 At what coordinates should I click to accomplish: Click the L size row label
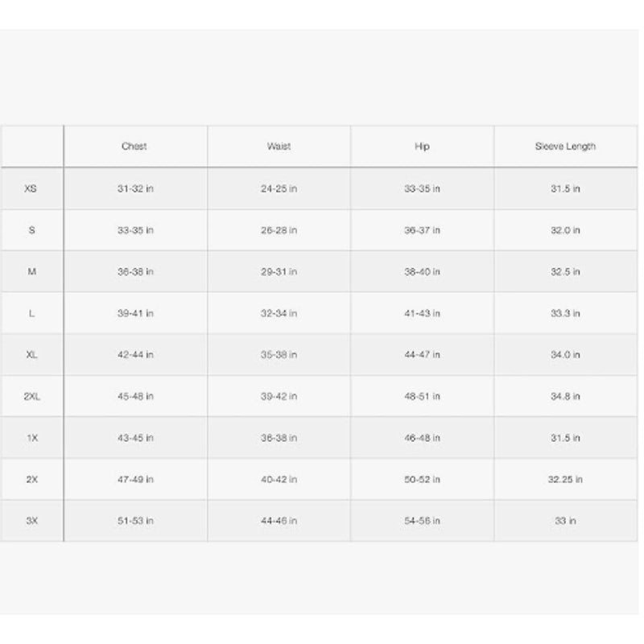pyautogui.click(x=31, y=313)
